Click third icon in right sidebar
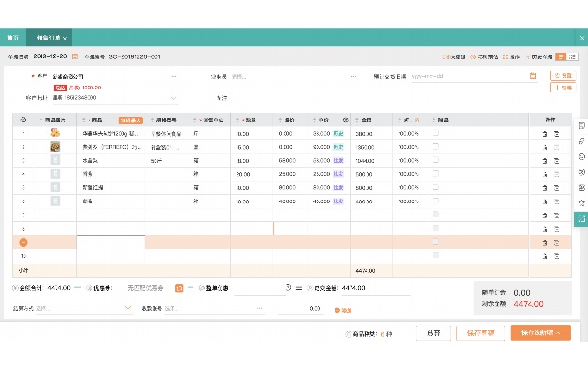This screenshot has height=370, width=588. [581, 157]
